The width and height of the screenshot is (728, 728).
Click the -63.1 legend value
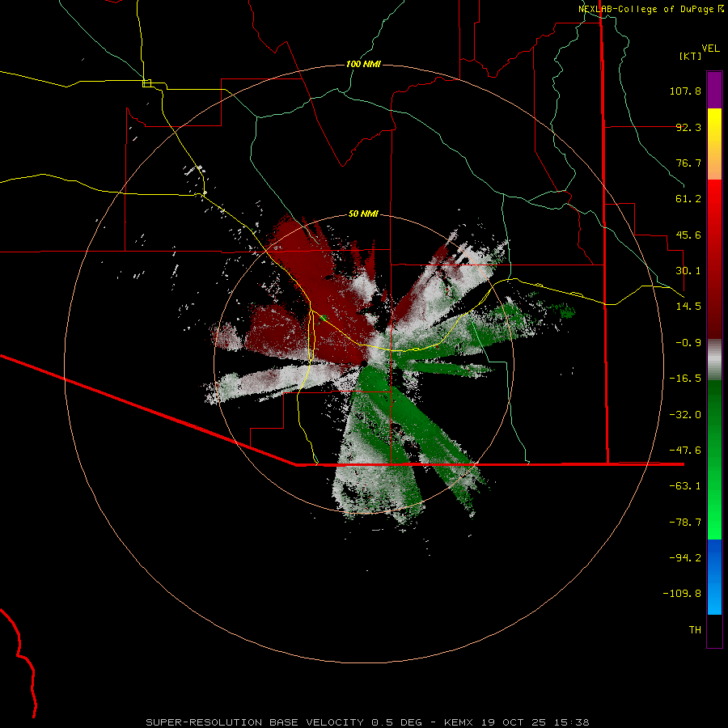click(x=685, y=486)
